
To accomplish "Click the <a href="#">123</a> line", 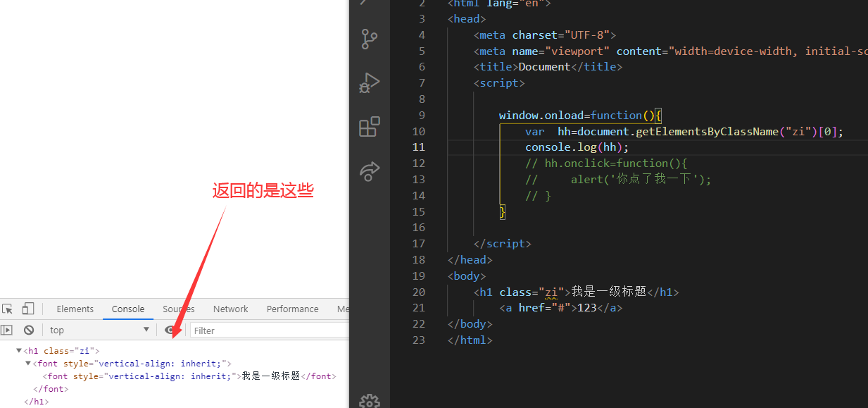I will [562, 308].
